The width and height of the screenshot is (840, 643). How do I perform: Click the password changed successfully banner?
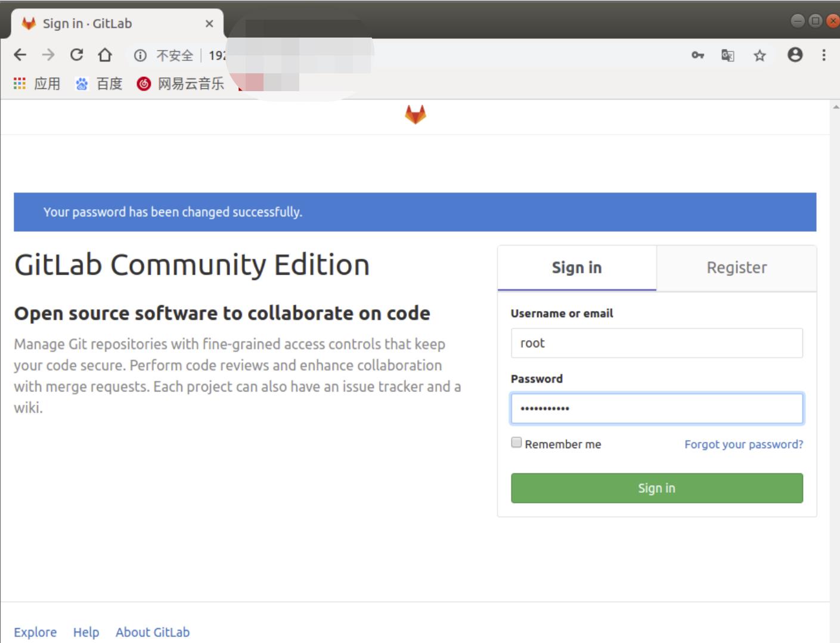click(x=415, y=212)
